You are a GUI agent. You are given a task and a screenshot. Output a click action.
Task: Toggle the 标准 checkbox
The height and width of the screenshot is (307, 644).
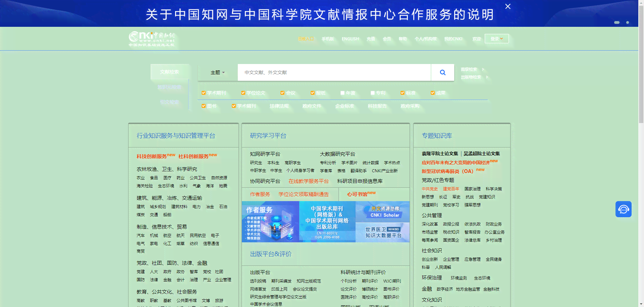(x=402, y=93)
